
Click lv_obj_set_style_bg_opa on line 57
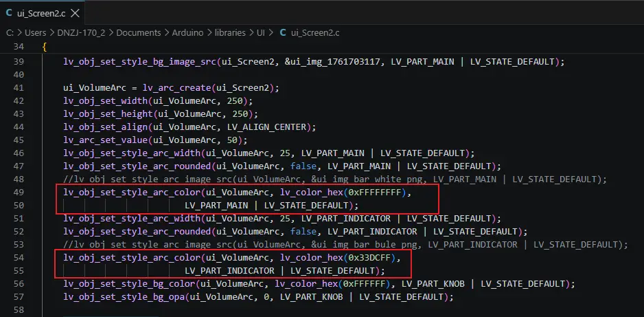point(124,297)
